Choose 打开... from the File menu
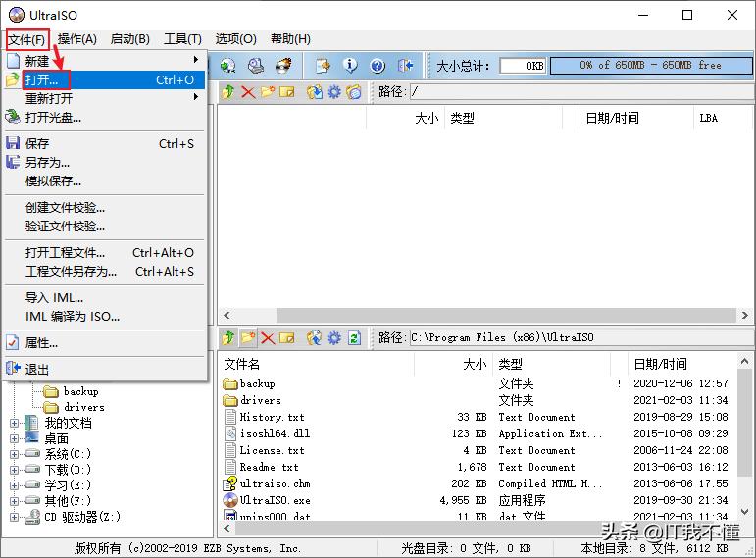This screenshot has height=558, width=756. pyautogui.click(x=105, y=79)
